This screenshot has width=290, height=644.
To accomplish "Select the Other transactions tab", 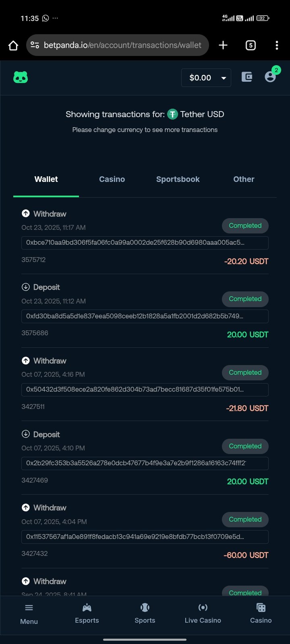I will [x=244, y=180].
